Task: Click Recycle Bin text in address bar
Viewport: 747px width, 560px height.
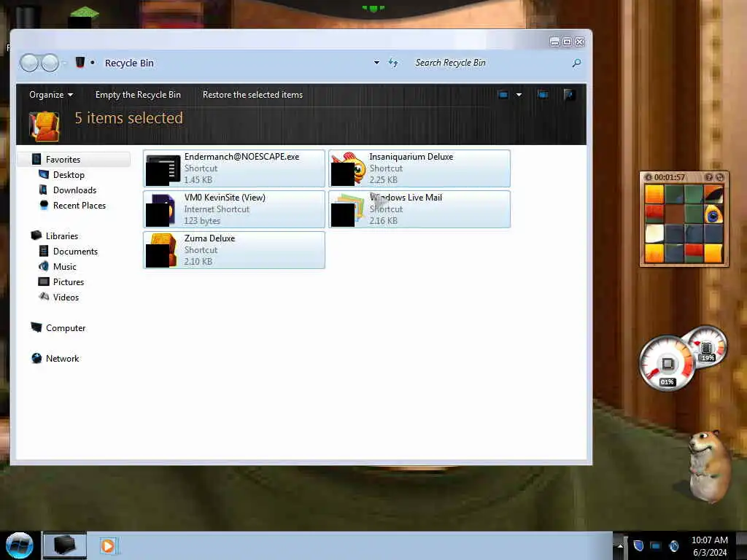Action: (129, 63)
